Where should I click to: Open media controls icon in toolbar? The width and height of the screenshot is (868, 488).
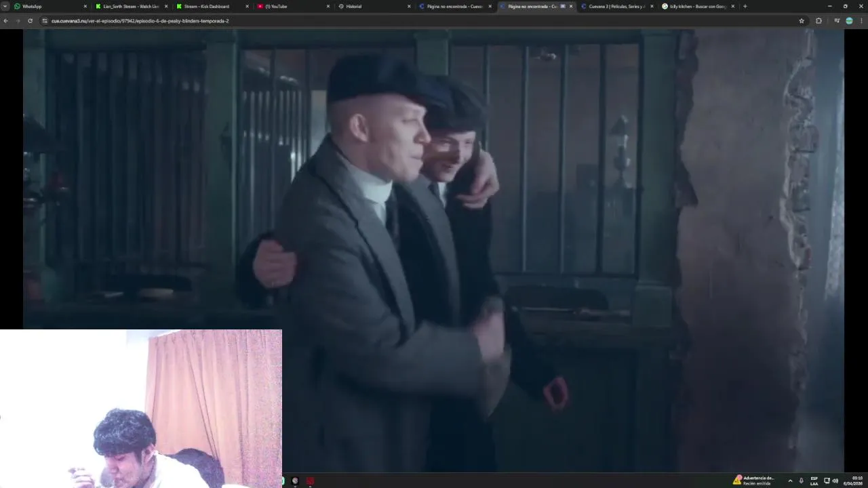pos(837,21)
